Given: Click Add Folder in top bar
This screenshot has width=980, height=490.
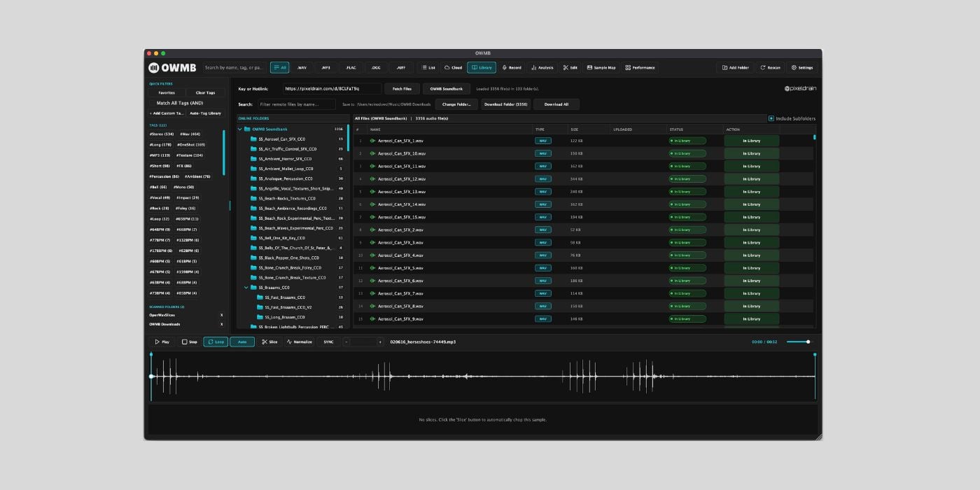Looking at the screenshot, I should coord(735,68).
